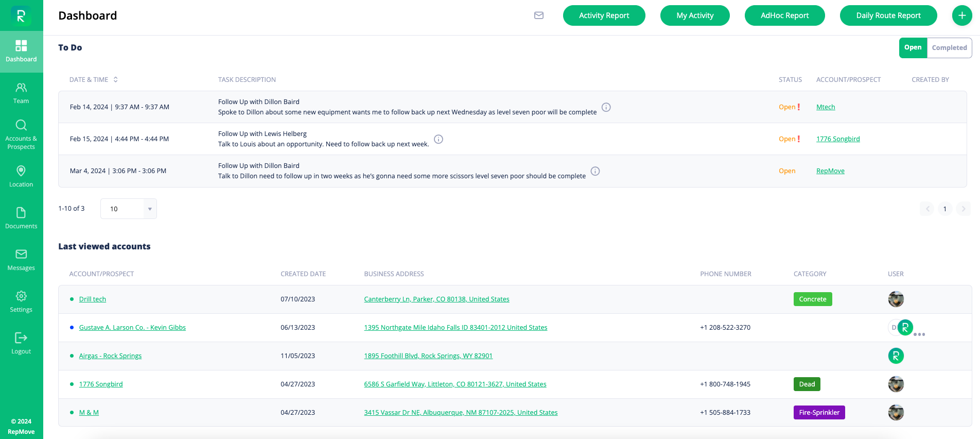Viewport: 980px width, 439px height.
Task: Open 3415 Vassar Dr NE, Albuquerque address
Action: coord(461,413)
